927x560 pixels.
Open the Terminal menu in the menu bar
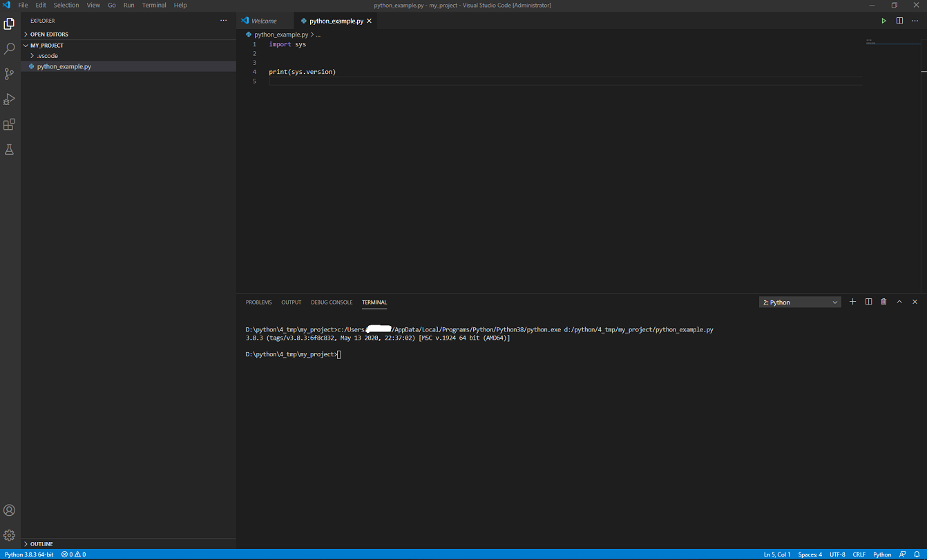[x=154, y=5]
